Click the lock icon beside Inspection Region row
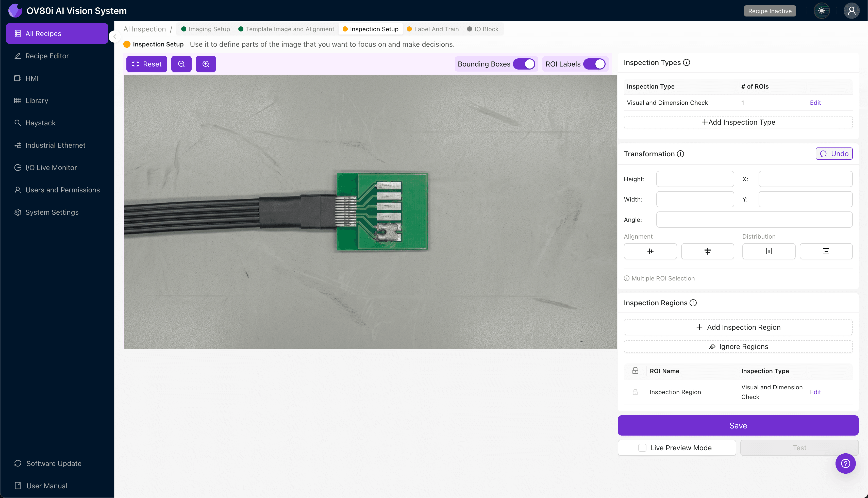 tap(635, 392)
